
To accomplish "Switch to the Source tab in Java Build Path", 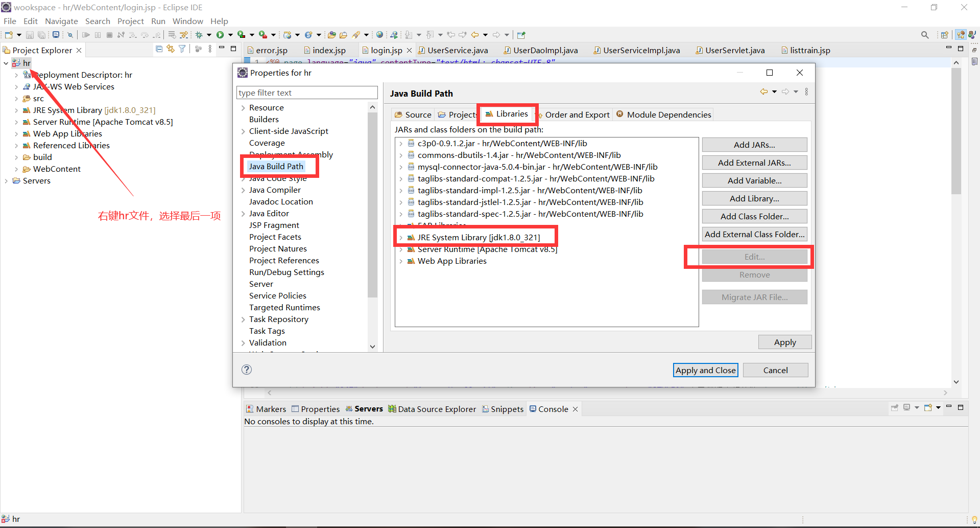I will point(413,114).
